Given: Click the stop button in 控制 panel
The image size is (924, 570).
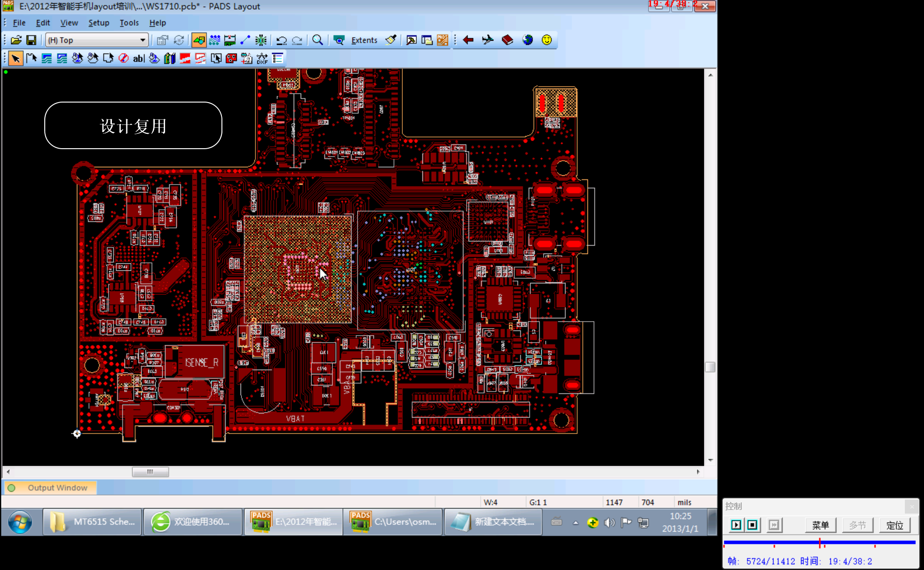Looking at the screenshot, I should [x=752, y=525].
